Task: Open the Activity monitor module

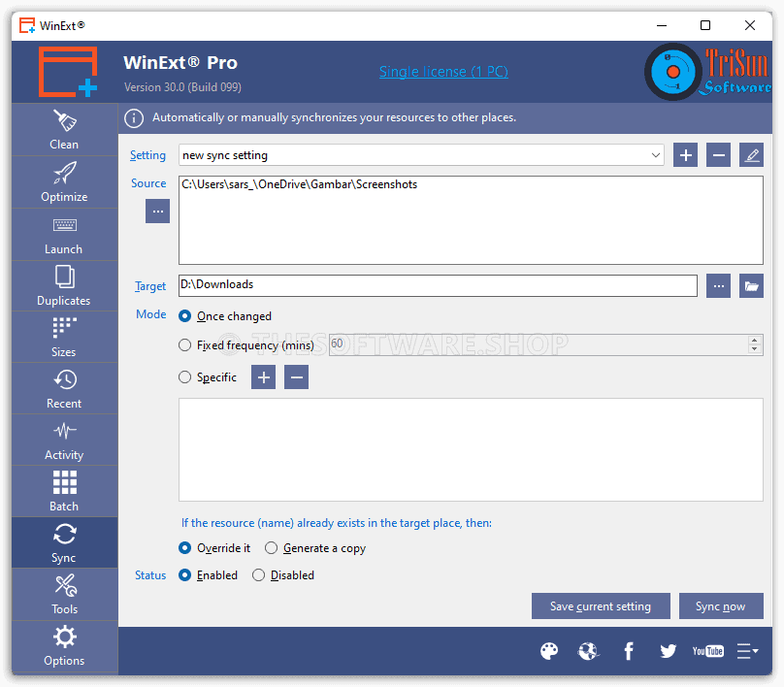Action: pos(64,441)
